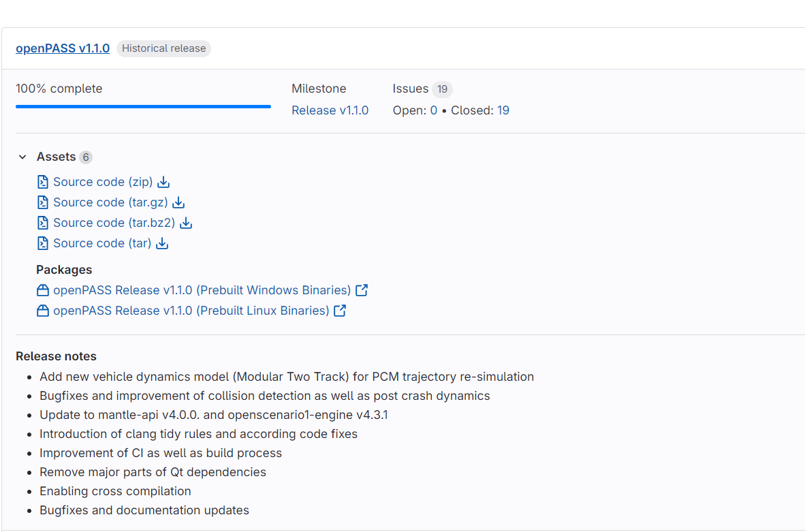Click package icon beside Windows Binaries

pyautogui.click(x=43, y=290)
